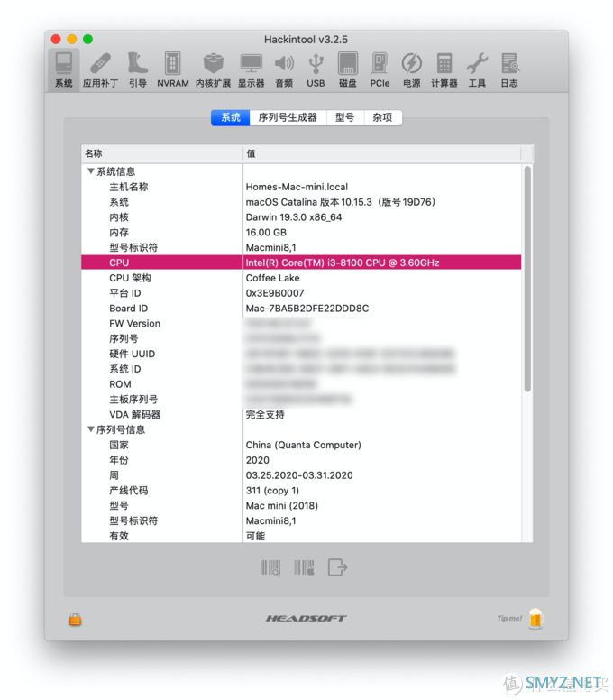Select the Mac mini (2018) value
Image resolution: width=613 pixels, height=700 pixels.
pyautogui.click(x=282, y=505)
